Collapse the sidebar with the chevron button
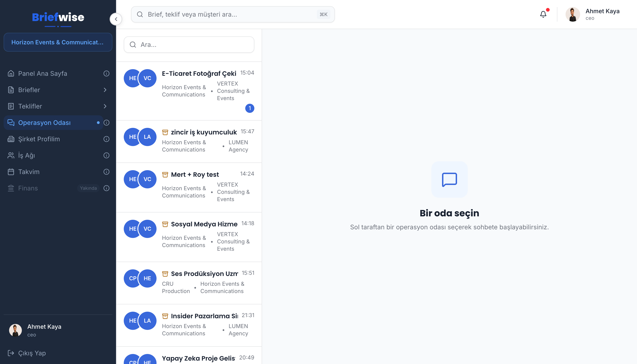This screenshot has width=637, height=364. click(x=116, y=19)
